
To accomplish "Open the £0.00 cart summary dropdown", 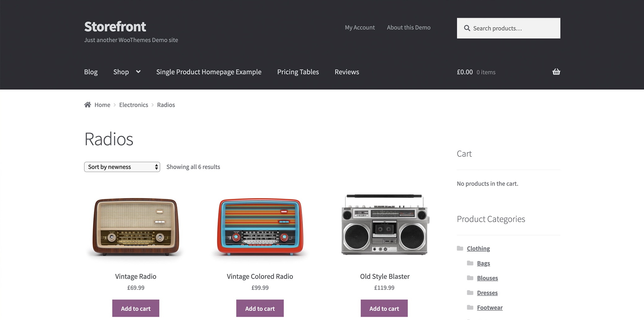I will point(476,72).
